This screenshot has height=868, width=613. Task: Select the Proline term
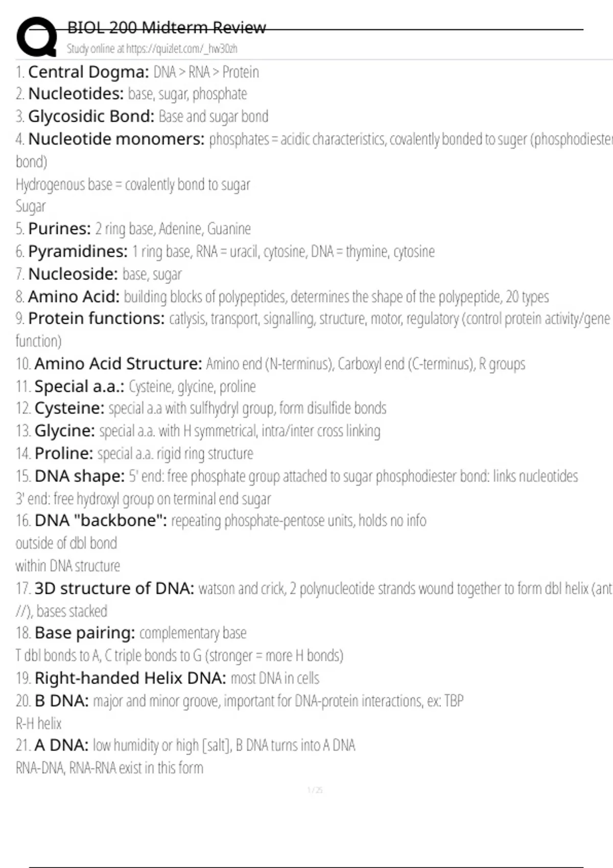pyautogui.click(x=64, y=453)
